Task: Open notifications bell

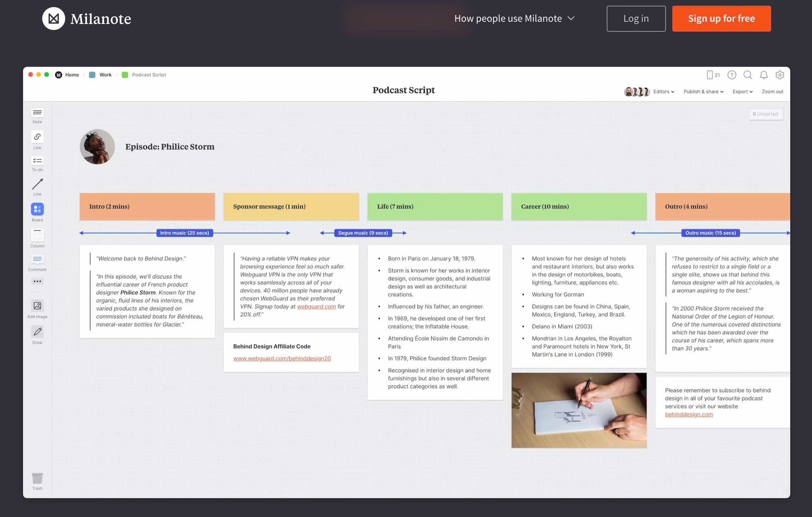Action: pyautogui.click(x=764, y=75)
